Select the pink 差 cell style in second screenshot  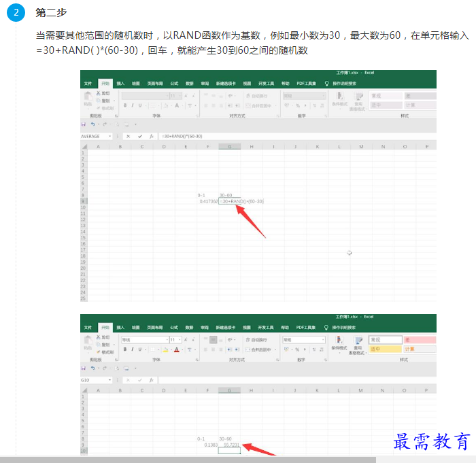point(420,340)
